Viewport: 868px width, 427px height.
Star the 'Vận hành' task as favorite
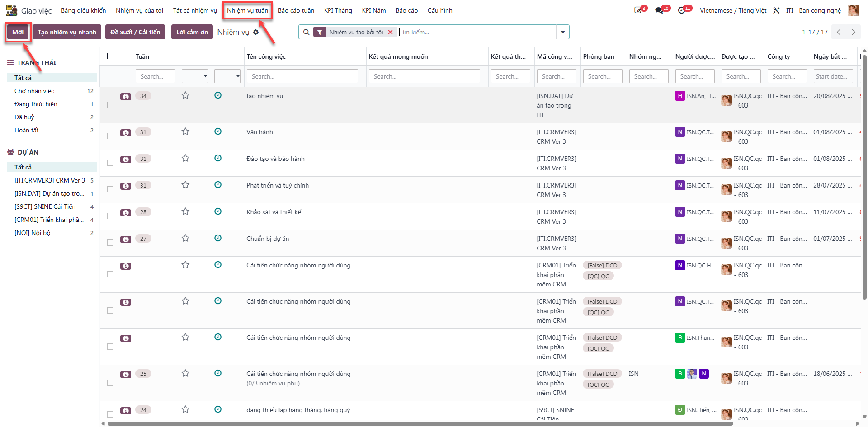pos(185,131)
